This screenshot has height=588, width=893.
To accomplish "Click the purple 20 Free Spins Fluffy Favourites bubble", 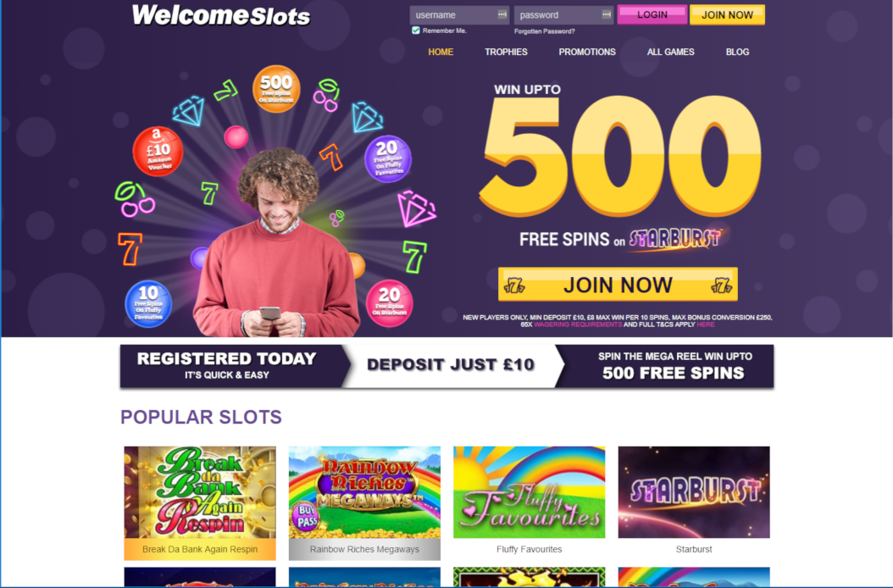I will click(x=388, y=158).
